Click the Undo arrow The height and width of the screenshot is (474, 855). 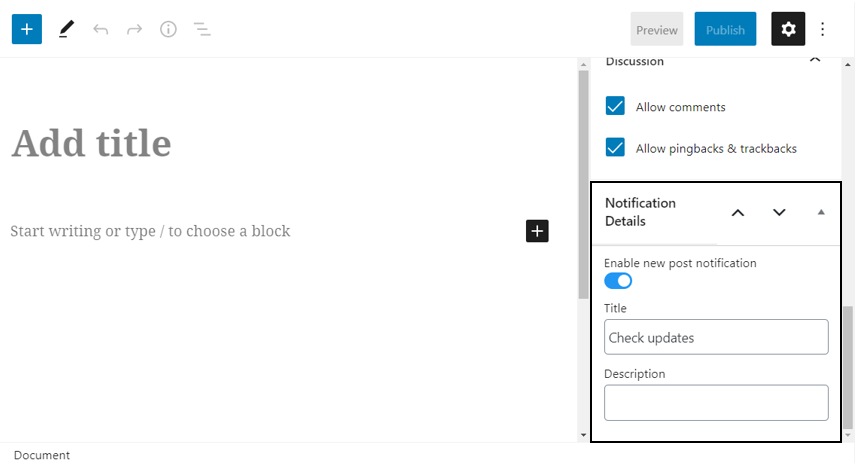(100, 29)
